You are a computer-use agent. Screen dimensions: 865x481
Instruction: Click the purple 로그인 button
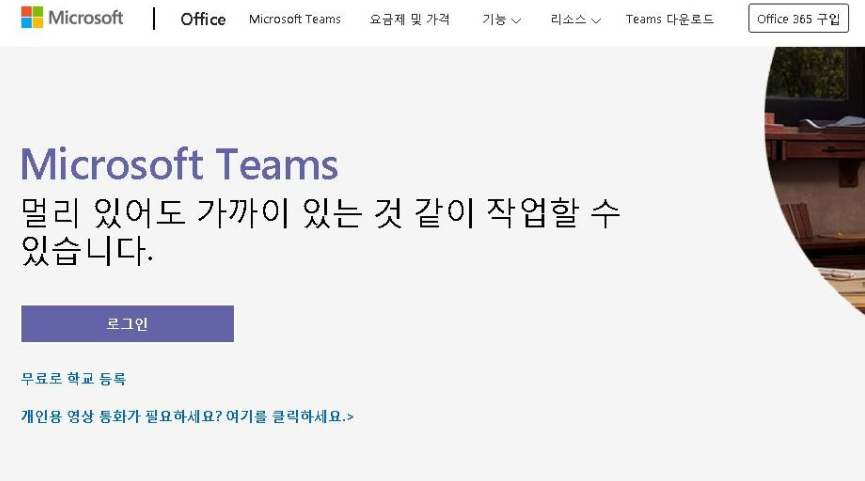tap(127, 324)
